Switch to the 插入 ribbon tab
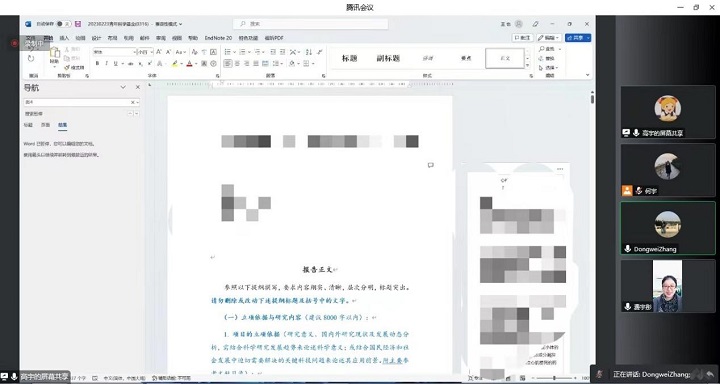Viewport: 720px width, 384px height. pos(64,38)
